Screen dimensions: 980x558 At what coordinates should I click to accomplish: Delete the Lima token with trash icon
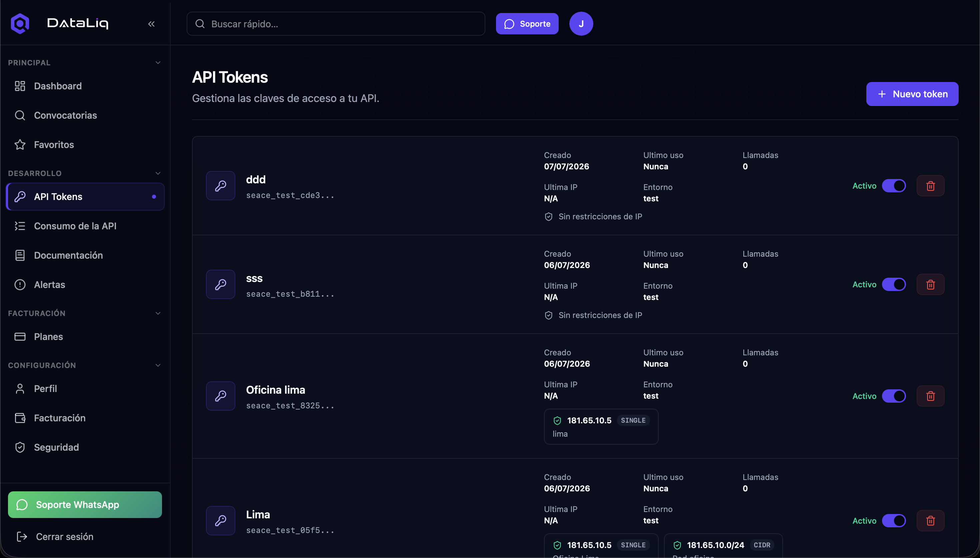(x=930, y=520)
